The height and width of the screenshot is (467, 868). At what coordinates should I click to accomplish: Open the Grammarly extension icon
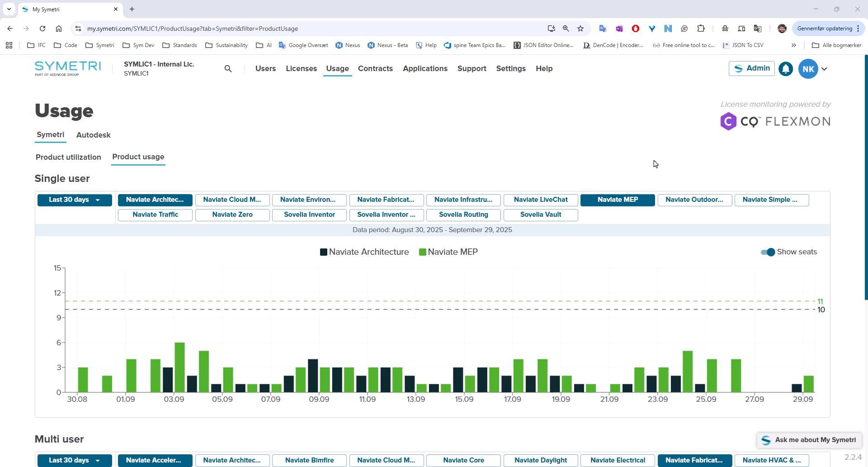(x=684, y=29)
